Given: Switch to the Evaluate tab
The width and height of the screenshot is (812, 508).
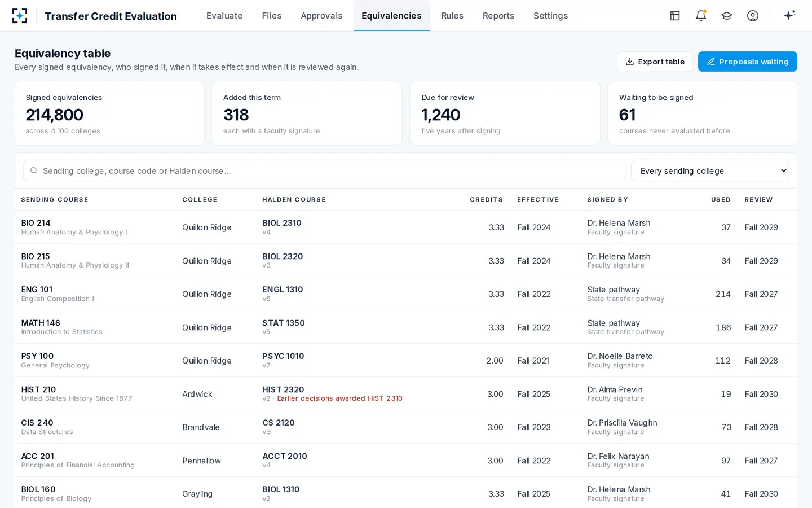Looking at the screenshot, I should (224, 16).
